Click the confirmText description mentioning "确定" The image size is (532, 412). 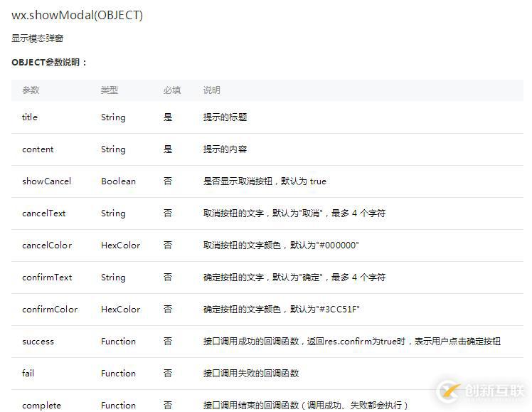(x=294, y=278)
